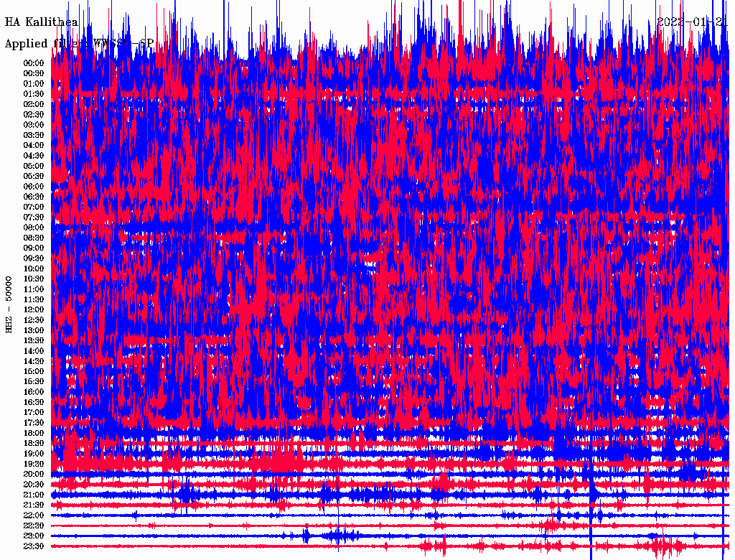Select the 07:30 time label
Viewport: 735px width, 560px height.
pyautogui.click(x=34, y=217)
